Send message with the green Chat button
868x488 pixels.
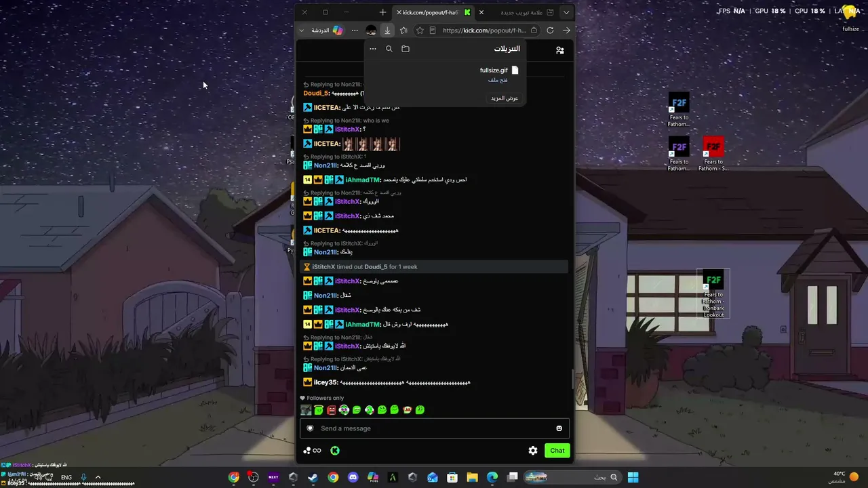(x=557, y=451)
